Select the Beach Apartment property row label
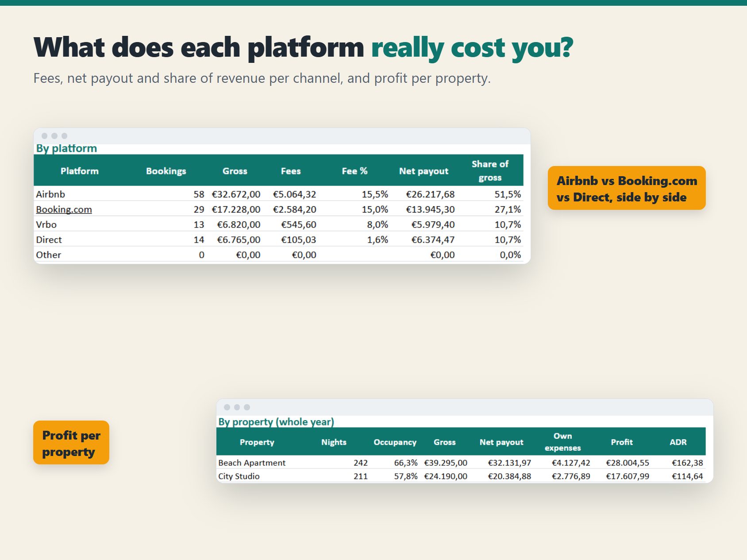747x560 pixels. pos(252,463)
